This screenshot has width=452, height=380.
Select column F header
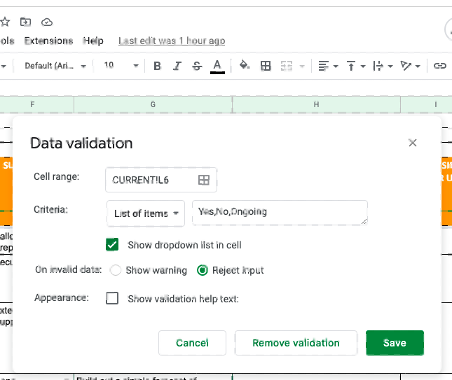pos(32,104)
